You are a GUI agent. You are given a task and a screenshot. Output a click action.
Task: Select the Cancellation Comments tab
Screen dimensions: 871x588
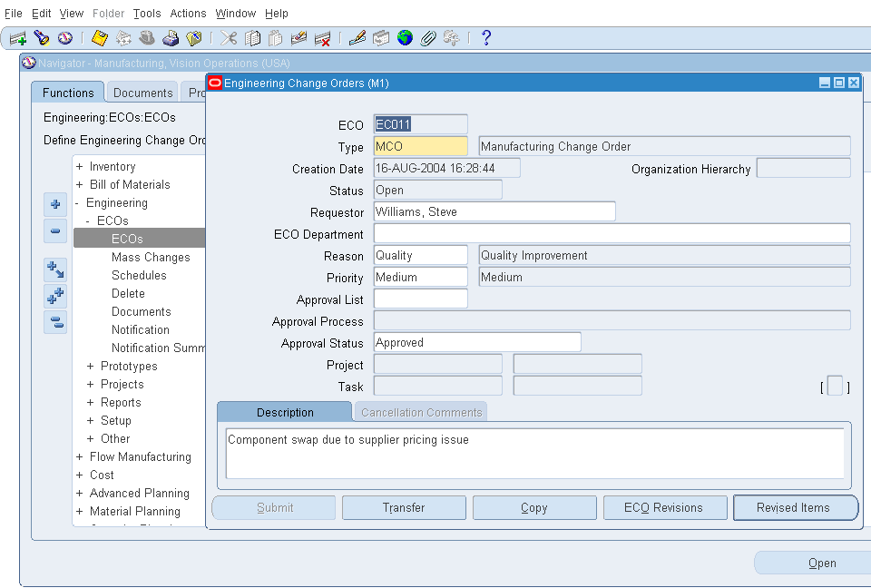(420, 411)
